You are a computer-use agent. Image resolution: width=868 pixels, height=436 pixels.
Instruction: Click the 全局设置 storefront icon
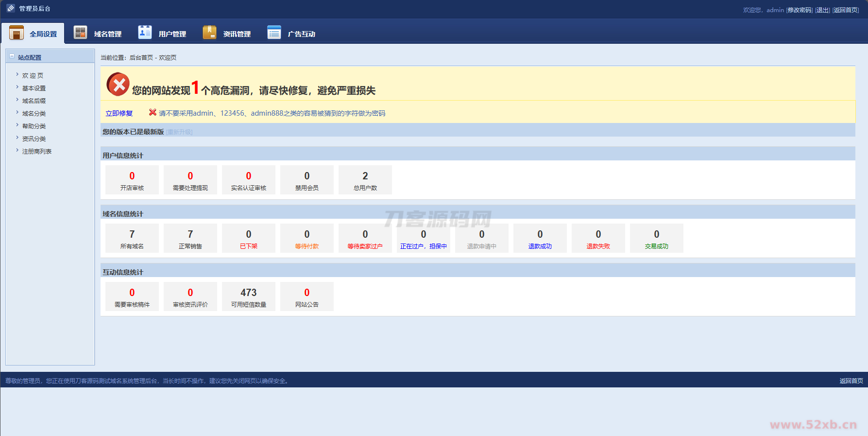[17, 33]
